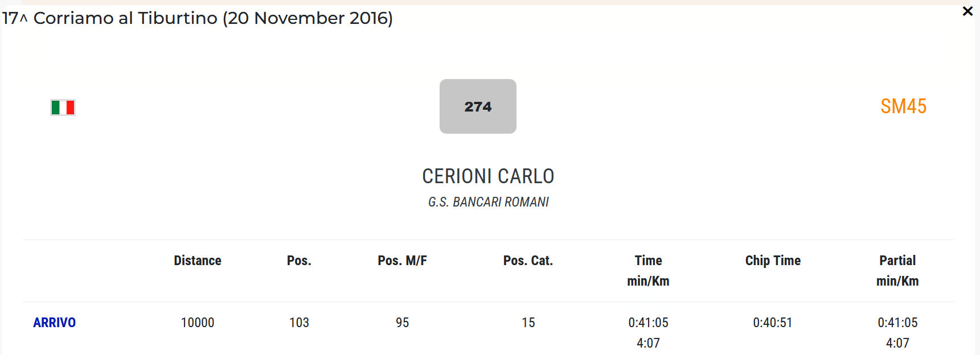Click the Distance column header
This screenshot has width=980, height=355.
click(x=198, y=261)
